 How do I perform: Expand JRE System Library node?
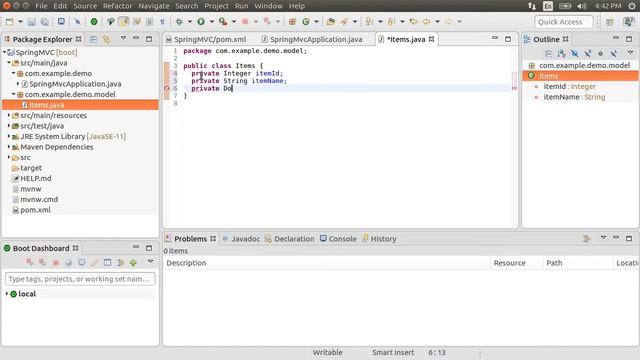click(9, 136)
